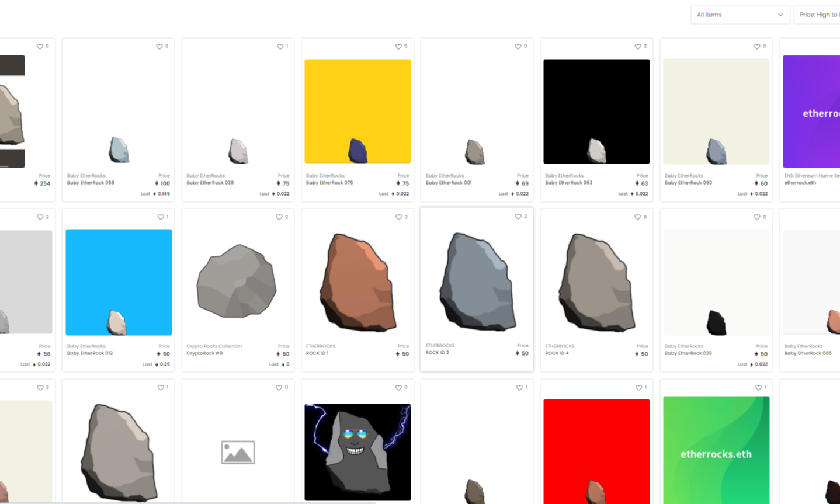Heart the Baby EtherRock 060 card
This screenshot has width=840, height=504.
tap(756, 47)
